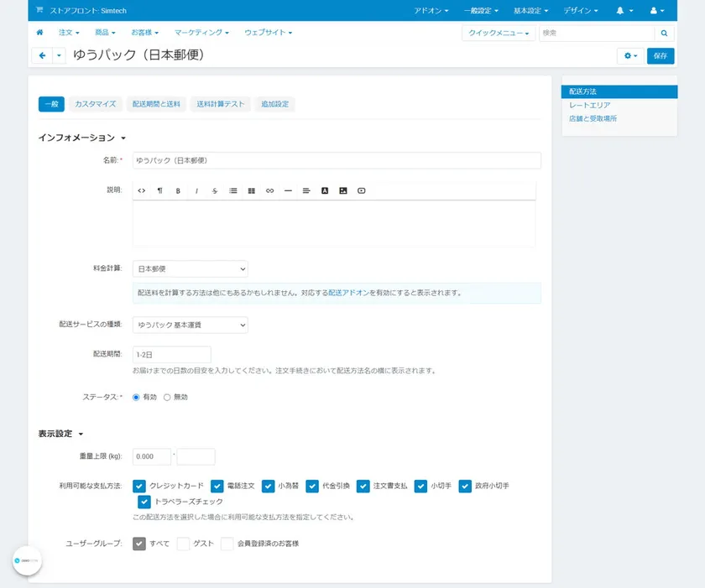Apply italic formatting in description editor
Viewport: 705px width, 588px height.
pyautogui.click(x=196, y=190)
